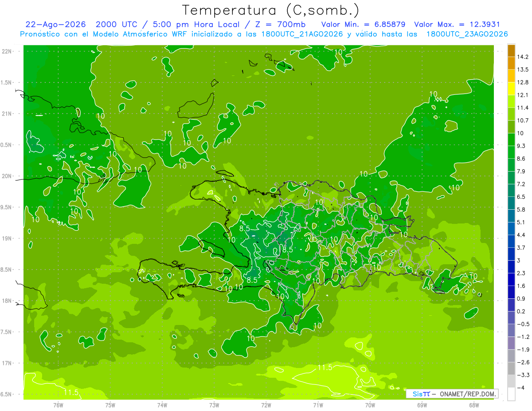Click the '76W' longitude axis label

[58, 405]
